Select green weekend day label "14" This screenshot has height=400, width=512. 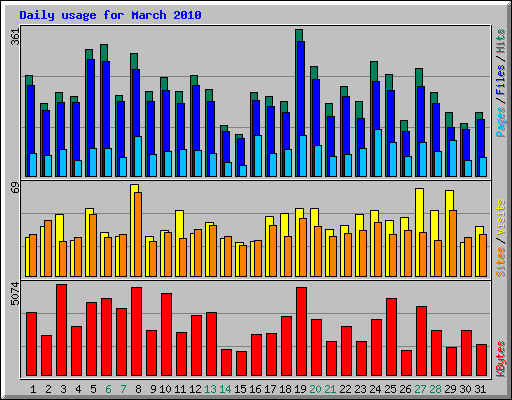click(225, 389)
